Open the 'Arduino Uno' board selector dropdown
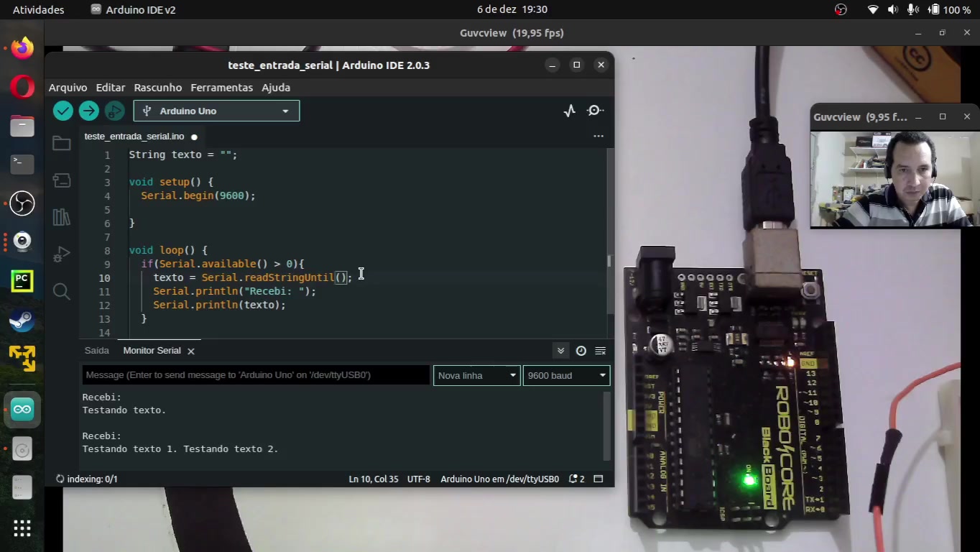 coord(216,111)
